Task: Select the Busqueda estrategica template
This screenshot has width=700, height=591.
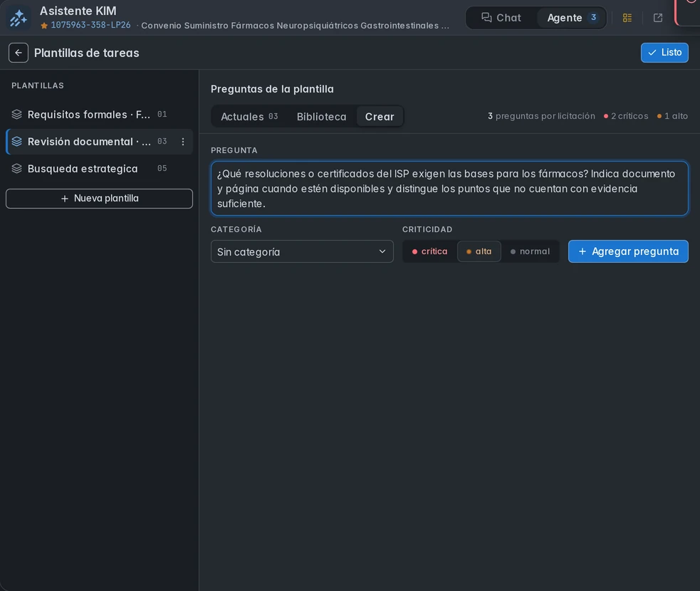Action: 99,169
